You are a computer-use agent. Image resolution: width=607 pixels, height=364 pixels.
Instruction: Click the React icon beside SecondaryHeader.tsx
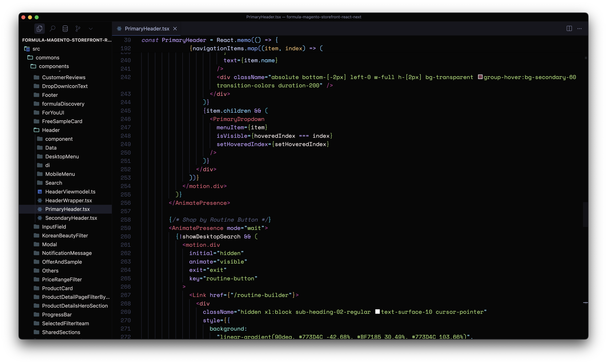[40, 218]
